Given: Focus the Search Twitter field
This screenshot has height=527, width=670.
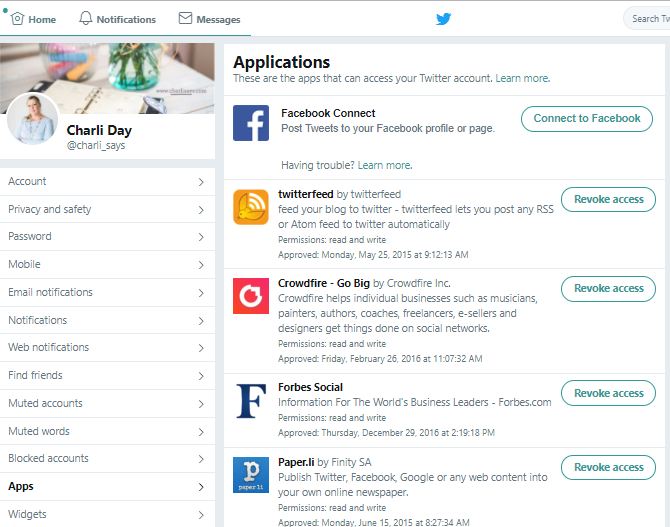Looking at the screenshot, I should point(647,19).
